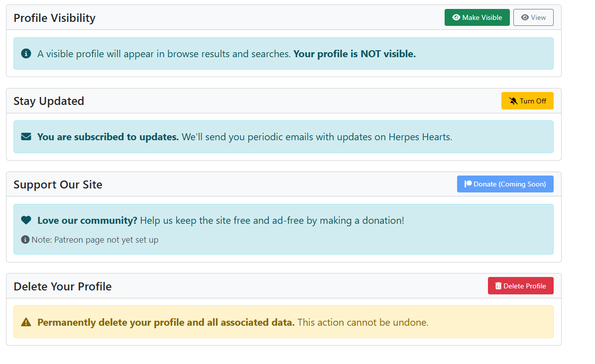Screen dimensions: 595x364
Task: Click the Patreon icon on the Donate button
Action: [x=469, y=183]
